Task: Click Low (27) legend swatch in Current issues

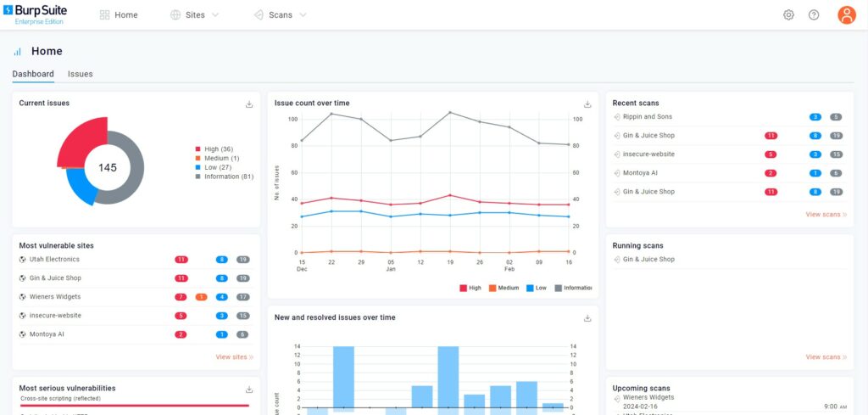Action: (198, 167)
